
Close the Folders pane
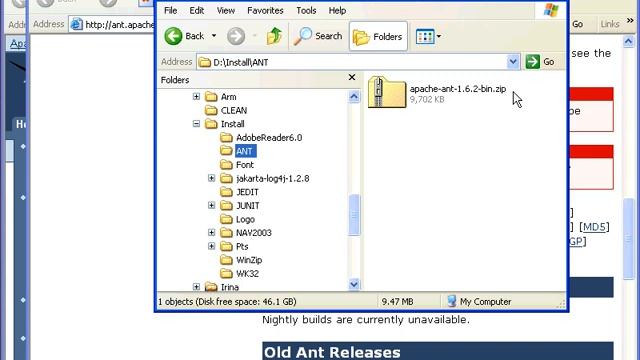(352, 77)
